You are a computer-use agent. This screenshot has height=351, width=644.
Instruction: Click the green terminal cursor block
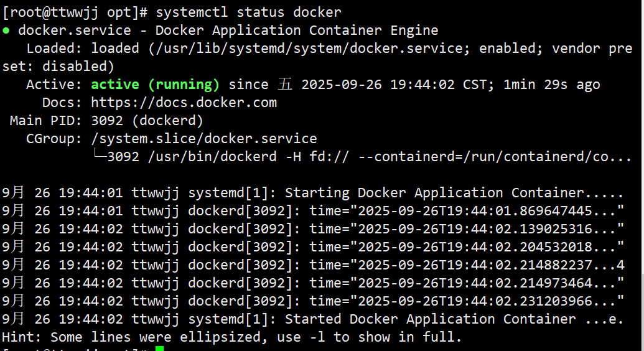tap(160, 349)
